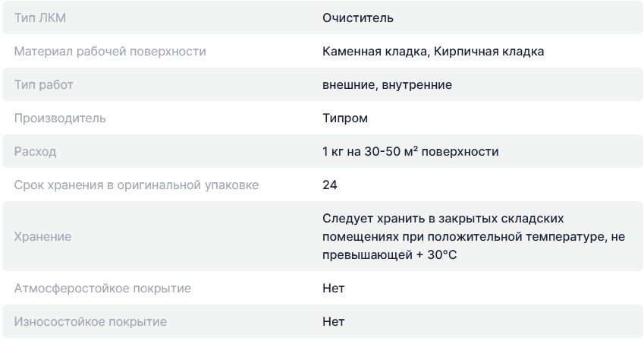The width and height of the screenshot is (644, 341).
Task: Click the 'Хранение' label
Action: tap(42, 236)
